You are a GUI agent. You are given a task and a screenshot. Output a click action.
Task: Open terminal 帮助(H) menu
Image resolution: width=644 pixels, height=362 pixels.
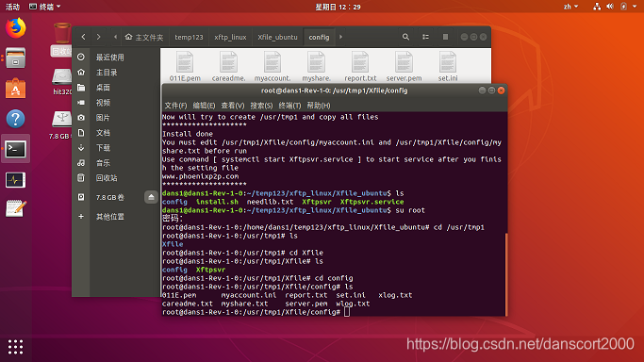[x=319, y=106]
